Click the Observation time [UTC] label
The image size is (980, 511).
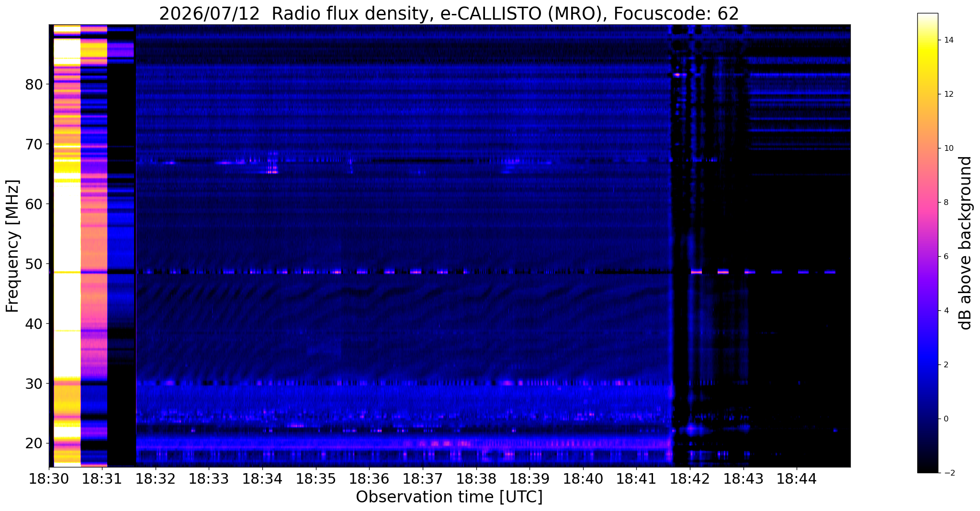[x=449, y=497]
